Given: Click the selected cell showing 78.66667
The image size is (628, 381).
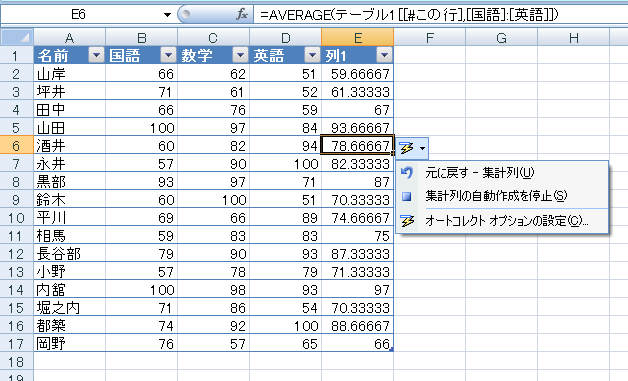Looking at the screenshot, I should (x=358, y=145).
